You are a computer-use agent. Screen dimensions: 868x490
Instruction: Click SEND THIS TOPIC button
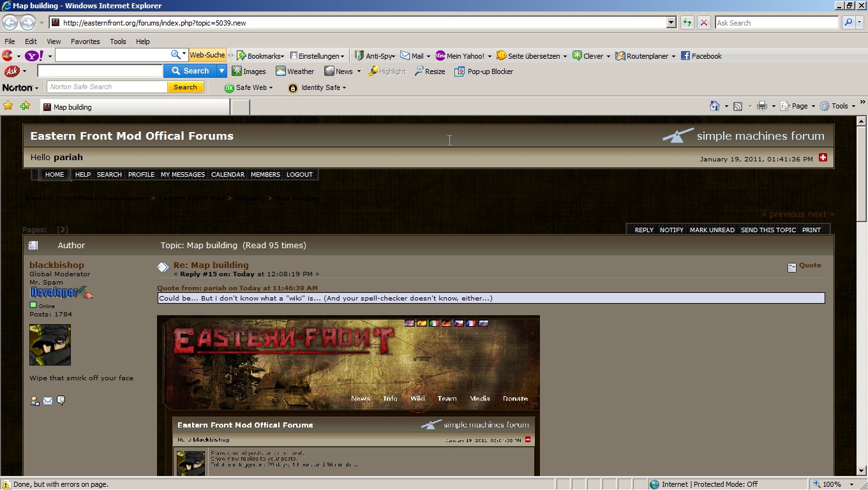tap(768, 230)
